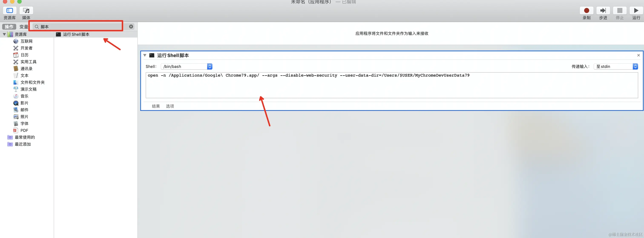Select the Internet (互联网) category
This screenshot has width=644, height=238.
(x=26, y=41)
